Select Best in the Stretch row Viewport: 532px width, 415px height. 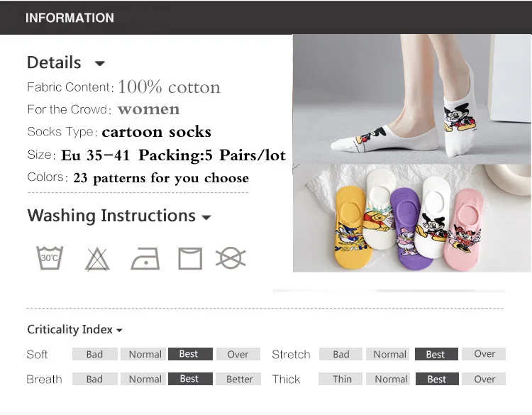click(436, 354)
